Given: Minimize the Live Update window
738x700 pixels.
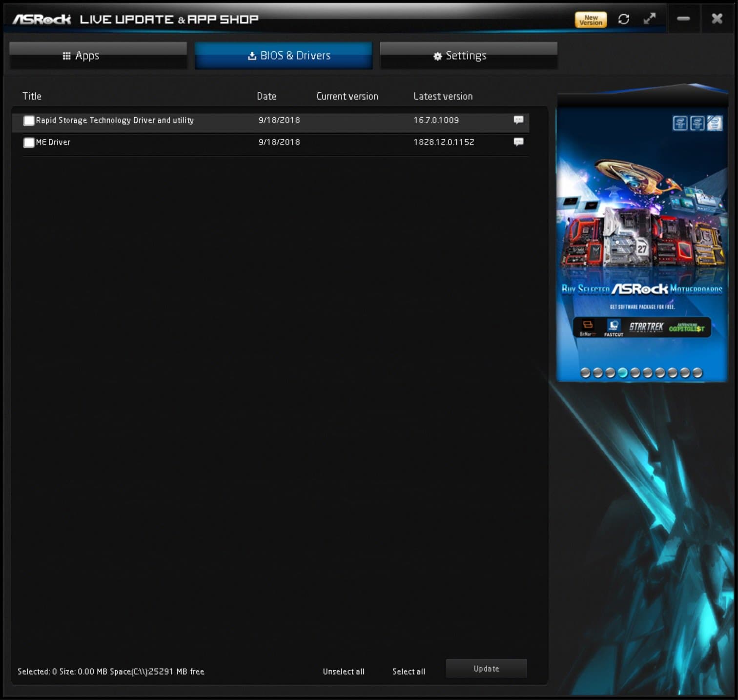Looking at the screenshot, I should 683,19.
